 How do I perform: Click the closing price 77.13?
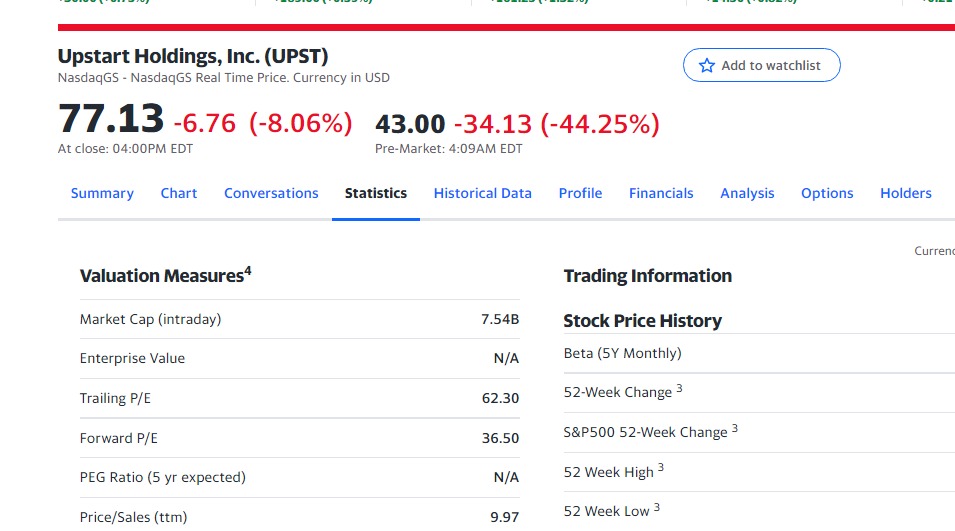tap(111, 118)
